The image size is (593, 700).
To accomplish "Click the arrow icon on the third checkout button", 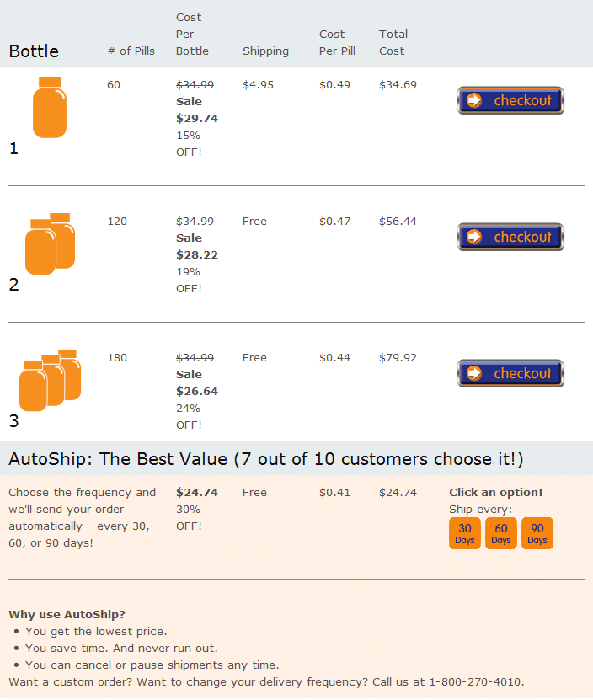I will click(x=474, y=373).
